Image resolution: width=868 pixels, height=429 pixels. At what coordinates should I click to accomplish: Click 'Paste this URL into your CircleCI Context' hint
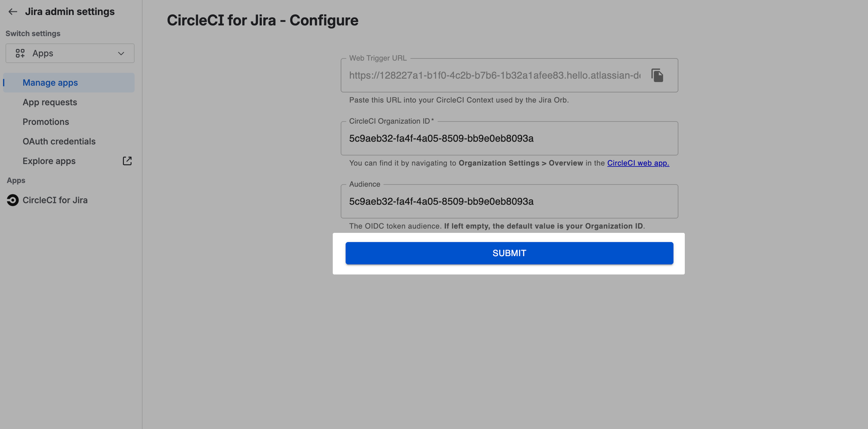tap(458, 100)
